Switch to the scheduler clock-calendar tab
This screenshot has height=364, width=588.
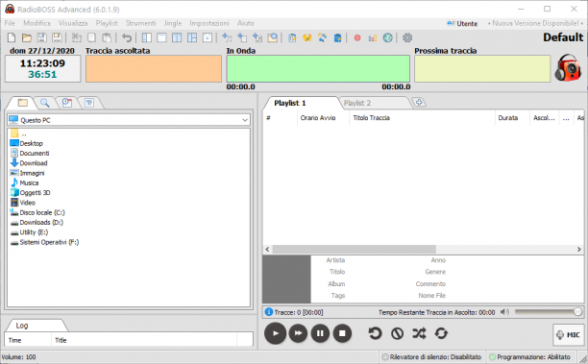coord(67,103)
